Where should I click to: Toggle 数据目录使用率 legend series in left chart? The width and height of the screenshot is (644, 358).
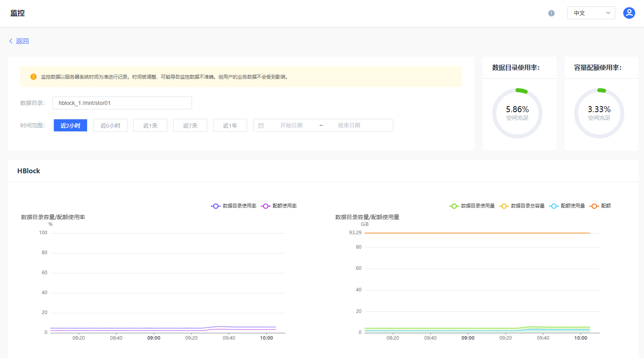click(234, 206)
